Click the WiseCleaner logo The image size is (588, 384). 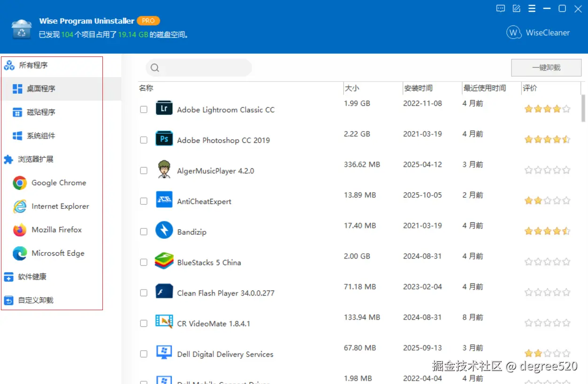pos(514,32)
